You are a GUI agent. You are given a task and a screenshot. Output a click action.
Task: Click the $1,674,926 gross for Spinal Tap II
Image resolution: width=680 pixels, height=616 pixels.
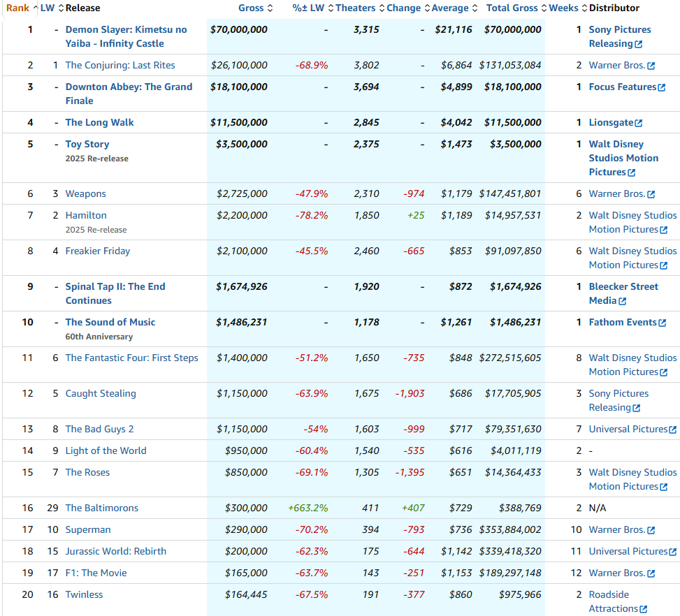point(242,286)
